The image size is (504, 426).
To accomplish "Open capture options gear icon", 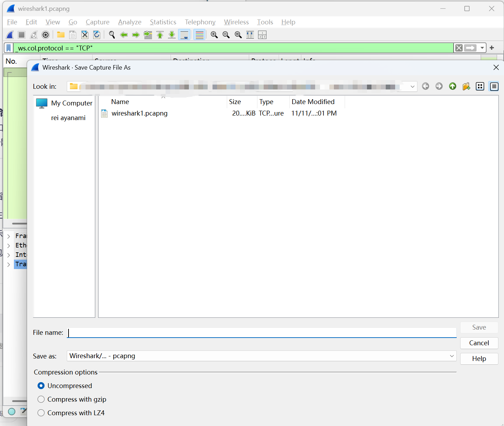I will [46, 35].
